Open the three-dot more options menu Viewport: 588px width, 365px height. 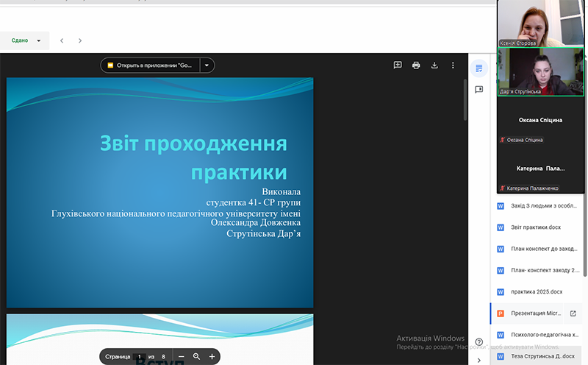coord(453,65)
